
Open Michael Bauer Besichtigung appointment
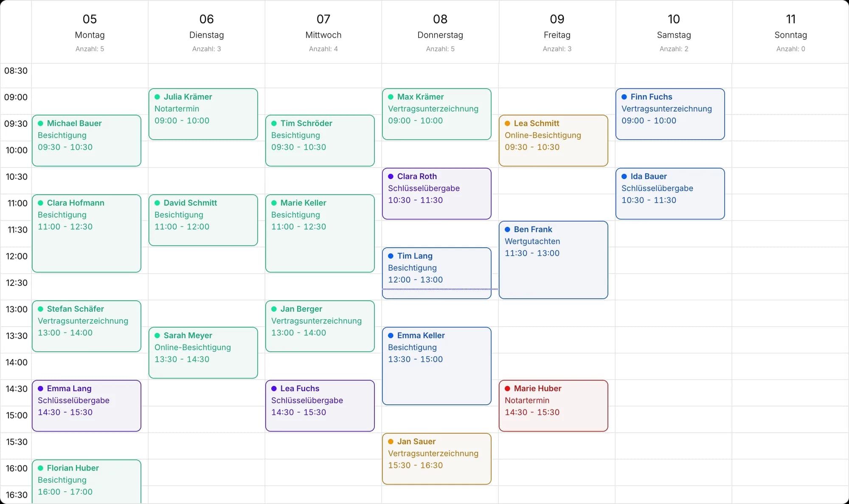click(x=87, y=140)
